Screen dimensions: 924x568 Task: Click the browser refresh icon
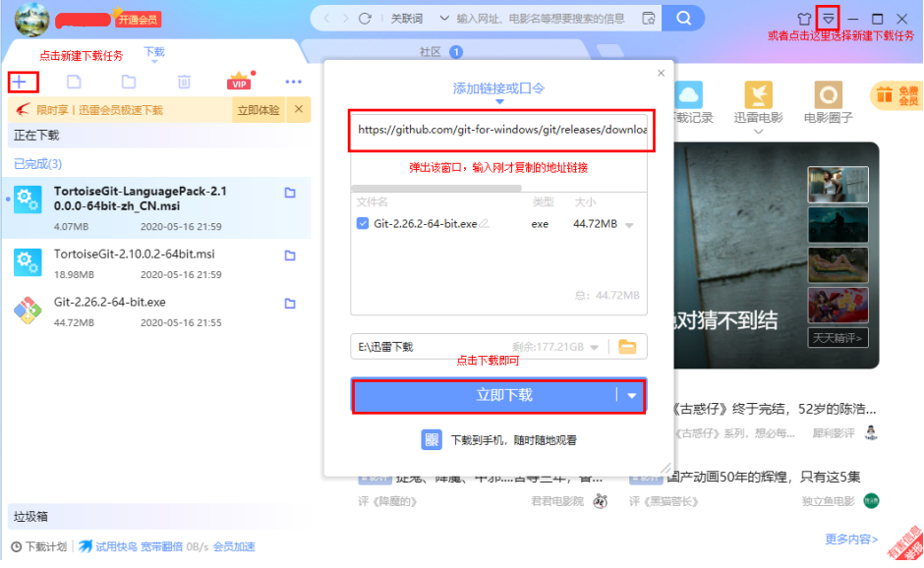pyautogui.click(x=366, y=19)
